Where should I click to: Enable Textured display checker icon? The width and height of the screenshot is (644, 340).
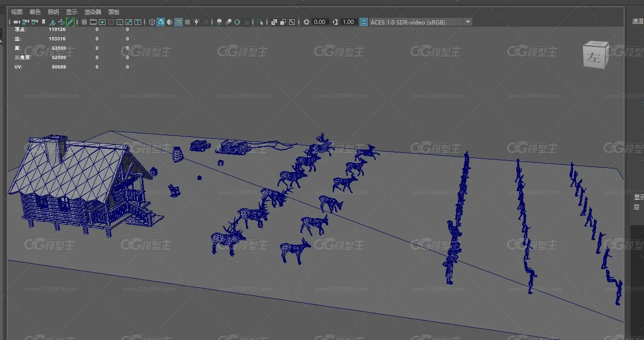coord(187,22)
